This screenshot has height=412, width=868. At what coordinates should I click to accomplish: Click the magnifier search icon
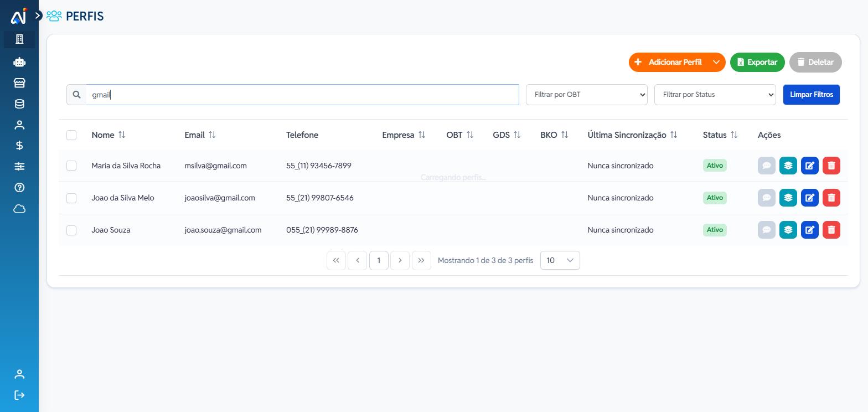[x=77, y=95]
